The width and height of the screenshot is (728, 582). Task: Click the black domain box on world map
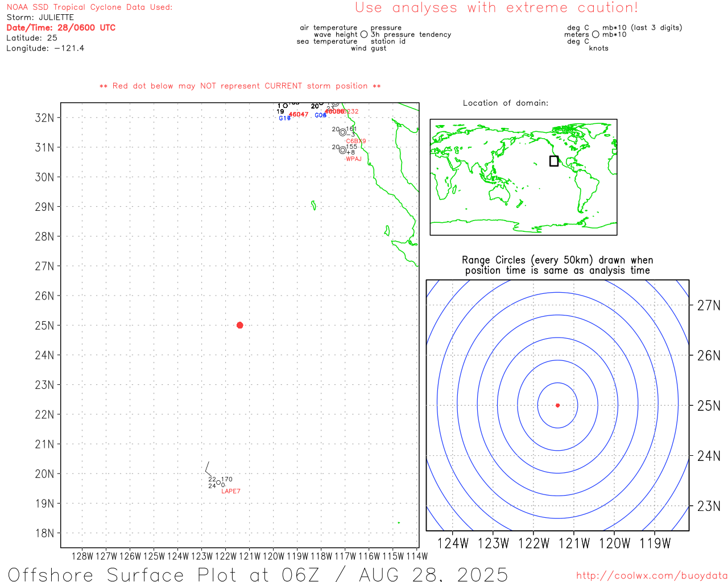click(x=554, y=161)
